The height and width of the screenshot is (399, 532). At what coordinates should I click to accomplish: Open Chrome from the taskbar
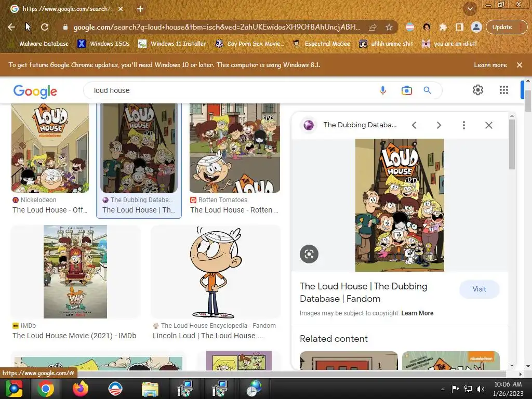(x=46, y=389)
